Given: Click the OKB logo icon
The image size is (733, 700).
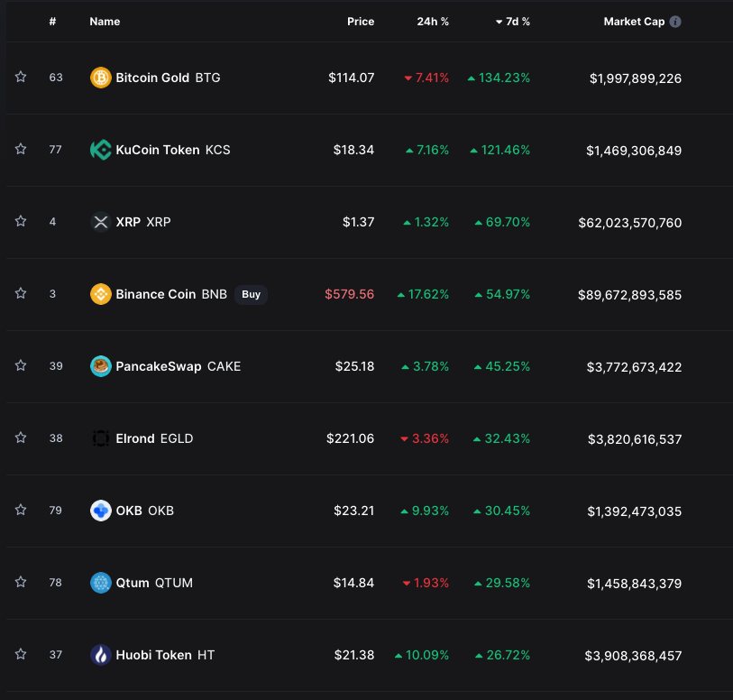Looking at the screenshot, I should click(100, 511).
